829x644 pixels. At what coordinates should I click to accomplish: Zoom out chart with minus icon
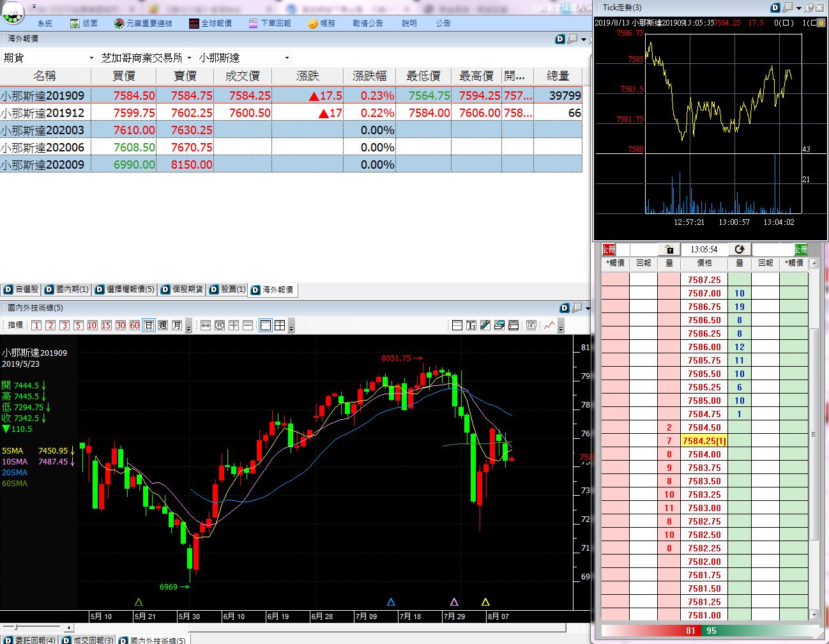[248, 325]
